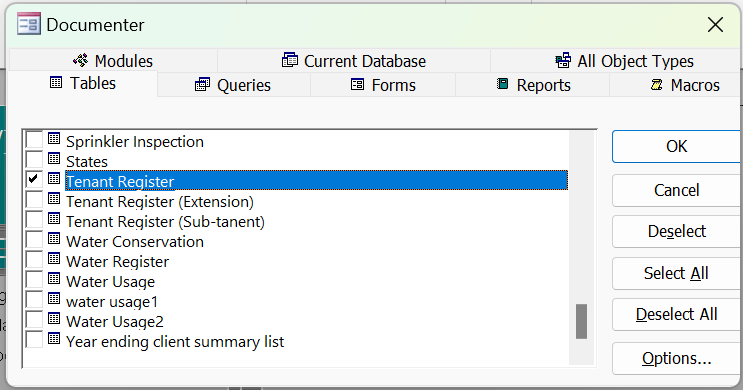Switch to the Current Database tab
This screenshot has height=390, width=743.
(353, 61)
